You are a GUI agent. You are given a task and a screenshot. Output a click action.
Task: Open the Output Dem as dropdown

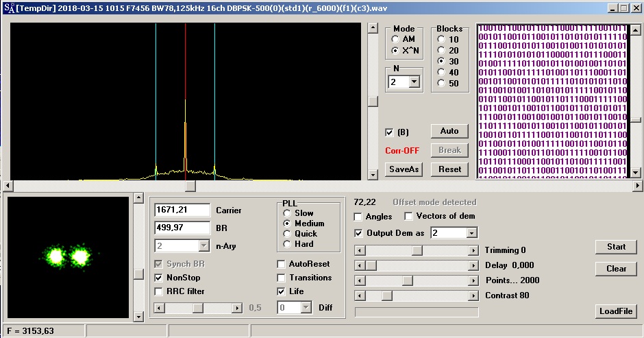click(x=471, y=233)
